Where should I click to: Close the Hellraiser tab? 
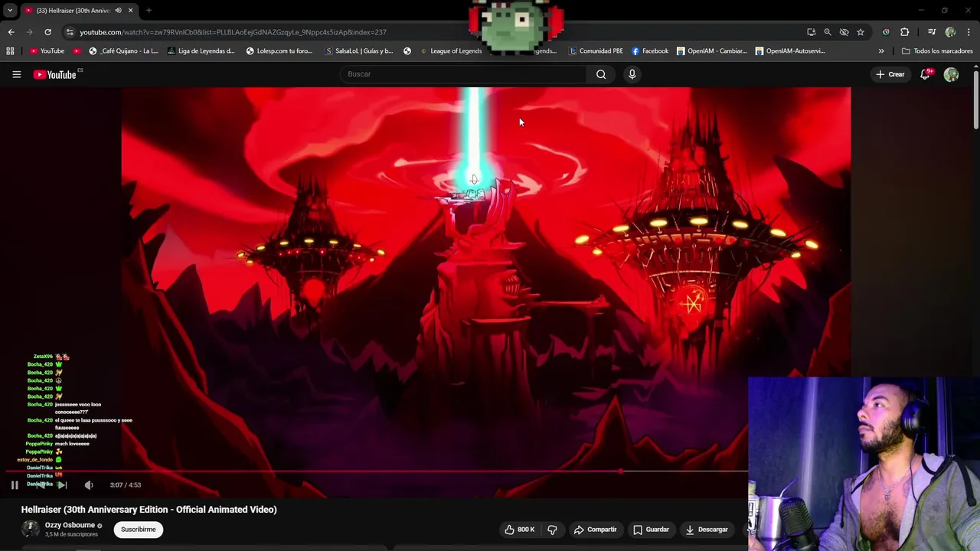(130, 11)
